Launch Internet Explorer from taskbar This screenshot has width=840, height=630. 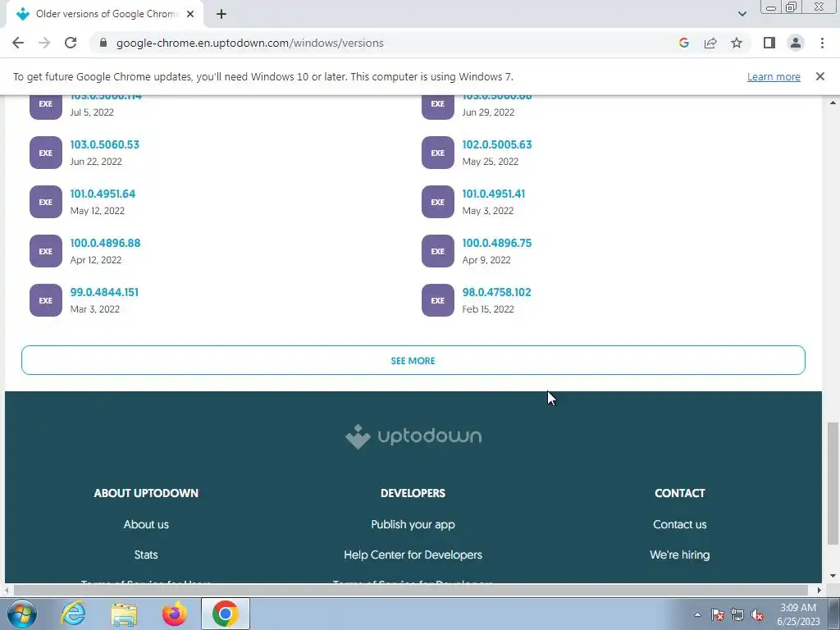point(73,614)
